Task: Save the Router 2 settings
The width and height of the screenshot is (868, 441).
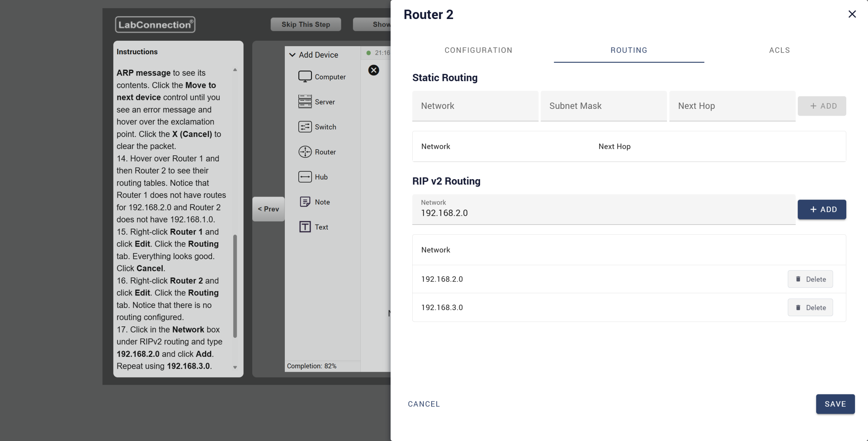Action: 835,404
